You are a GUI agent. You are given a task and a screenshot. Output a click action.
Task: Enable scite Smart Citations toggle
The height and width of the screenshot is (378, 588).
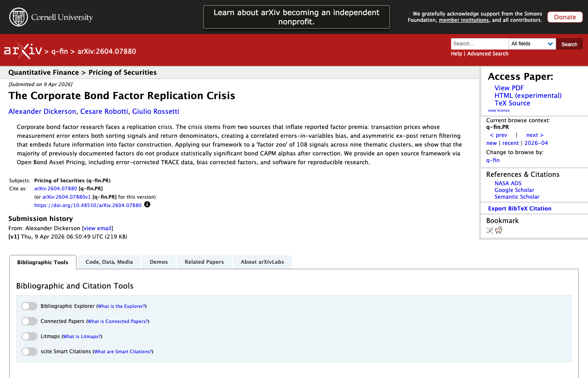[x=29, y=352]
